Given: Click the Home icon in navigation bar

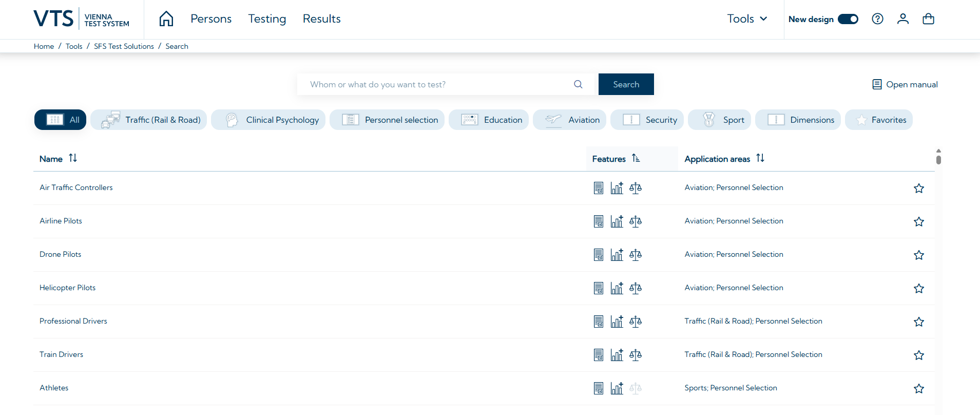Looking at the screenshot, I should pos(166,19).
